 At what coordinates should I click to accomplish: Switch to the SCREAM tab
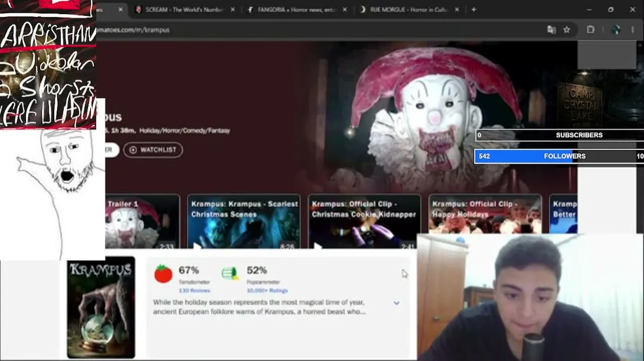[185, 10]
